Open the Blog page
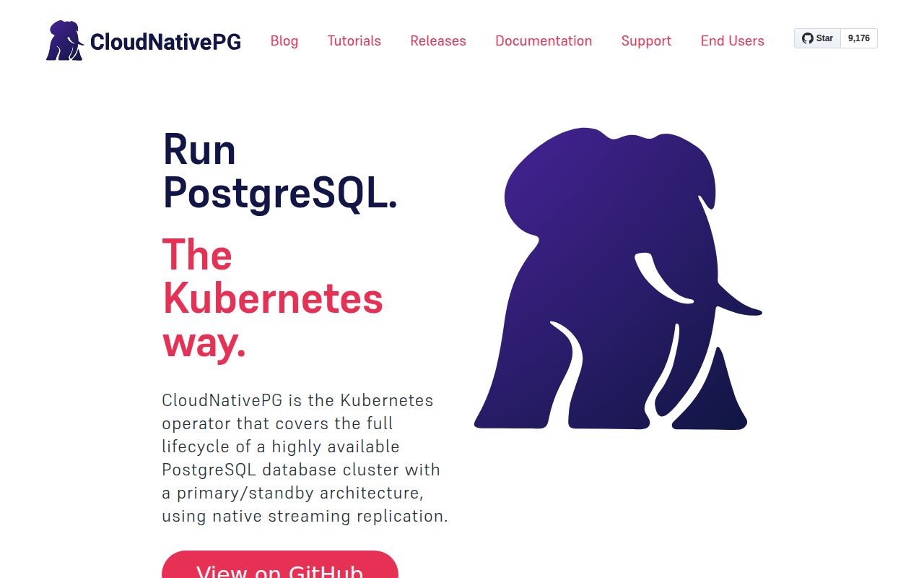 pos(284,41)
